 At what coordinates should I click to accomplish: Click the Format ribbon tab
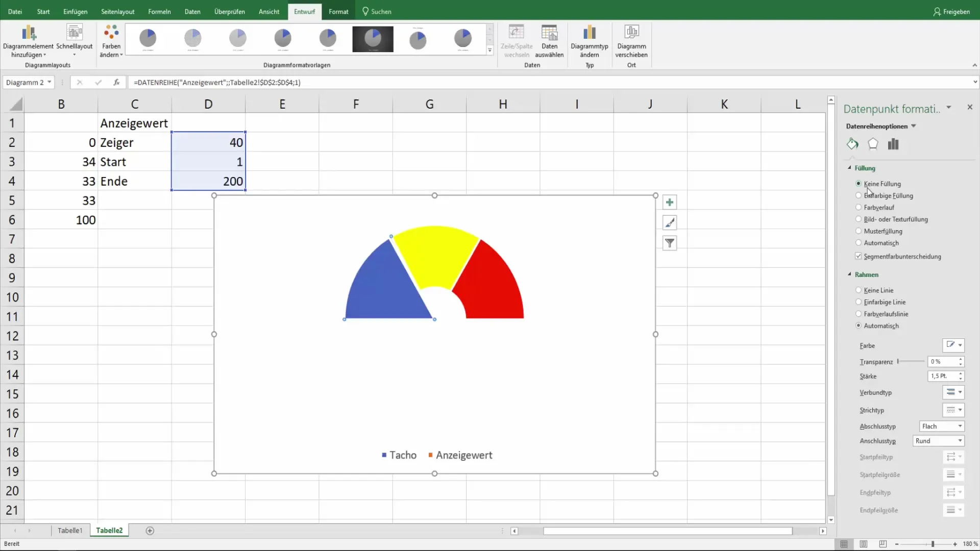coord(338,11)
